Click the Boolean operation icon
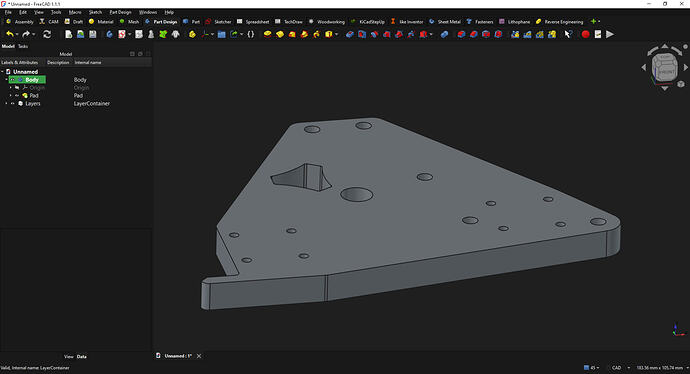Viewport: 690px width, 374px height. coord(444,34)
